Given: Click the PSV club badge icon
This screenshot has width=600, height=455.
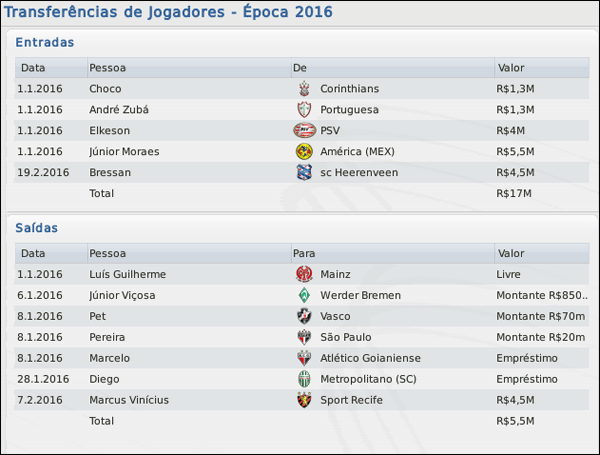Looking at the screenshot, I should [304, 131].
